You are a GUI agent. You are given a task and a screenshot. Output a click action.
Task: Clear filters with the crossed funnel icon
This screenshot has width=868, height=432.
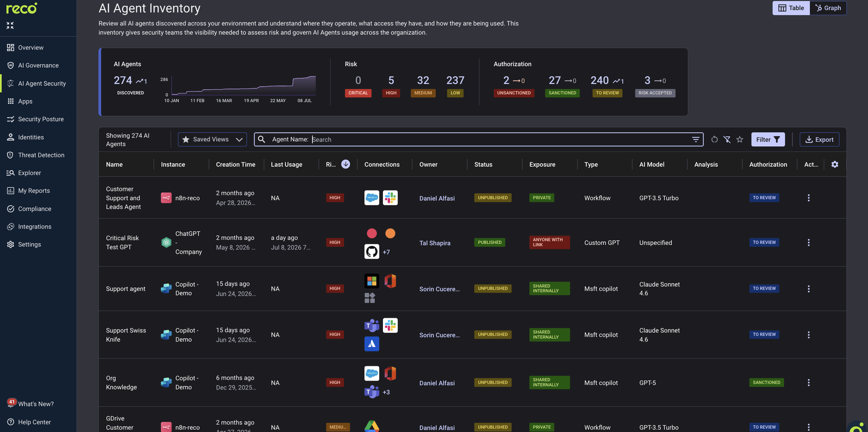click(727, 139)
